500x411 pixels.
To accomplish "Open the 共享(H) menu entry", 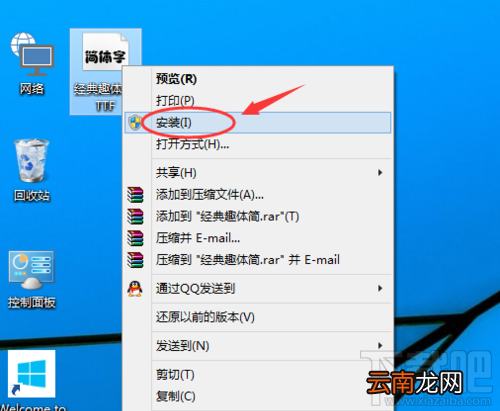I will coord(258,173).
